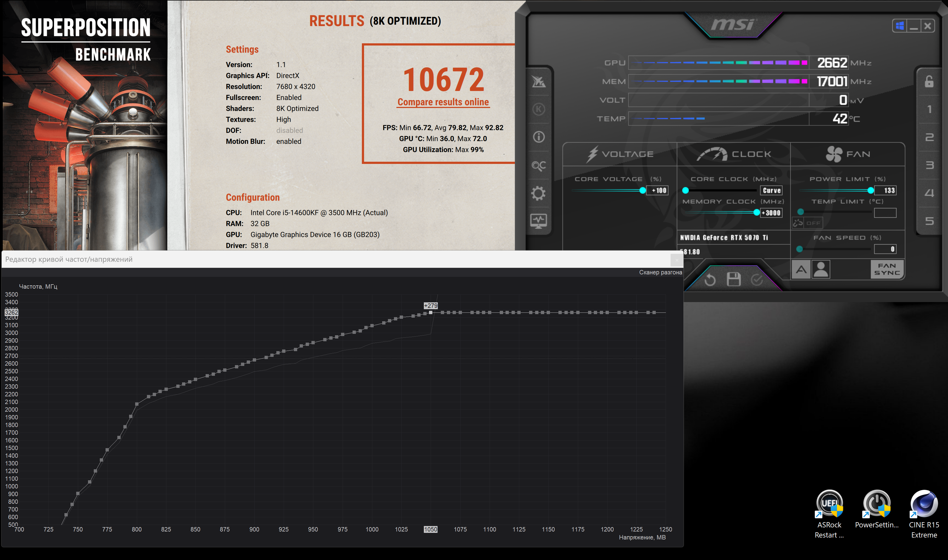Screen dimensions: 948x560
Task: Open Afterburner settings gear icon
Action: point(538,193)
